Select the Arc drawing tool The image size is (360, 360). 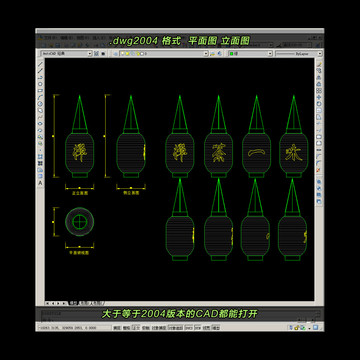(x=40, y=97)
